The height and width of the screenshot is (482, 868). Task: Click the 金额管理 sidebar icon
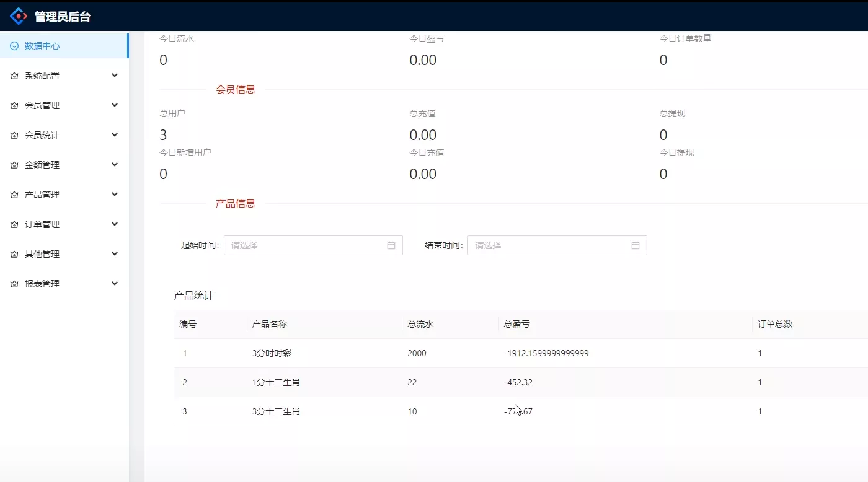14,164
